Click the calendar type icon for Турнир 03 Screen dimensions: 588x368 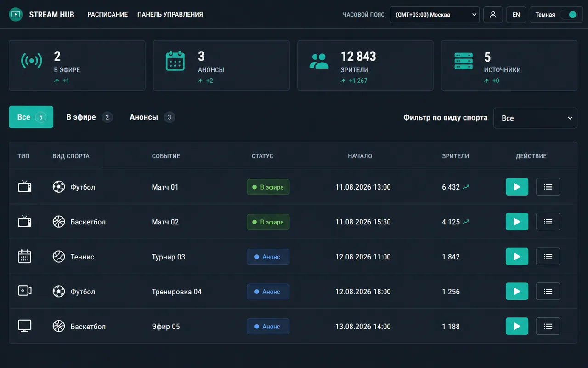25,256
